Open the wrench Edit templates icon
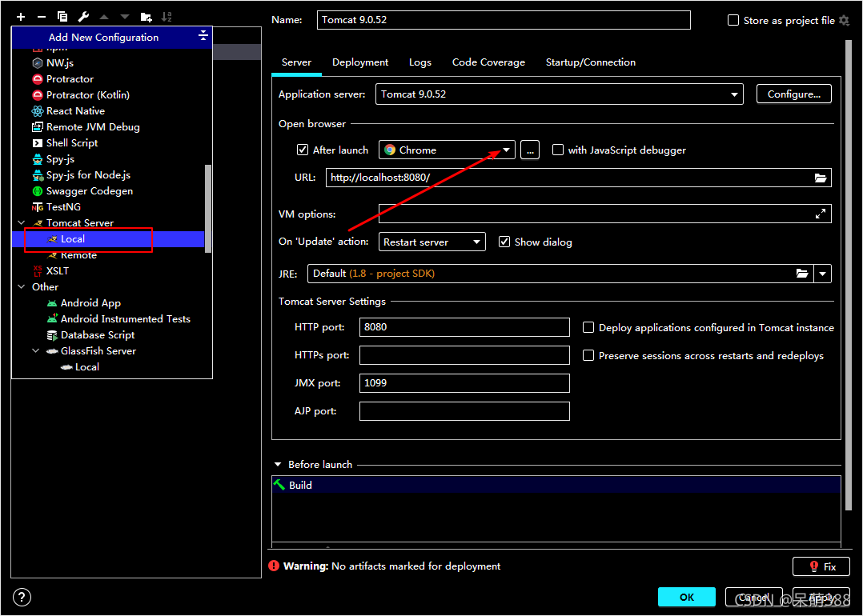This screenshot has height=616, width=863. (83, 17)
